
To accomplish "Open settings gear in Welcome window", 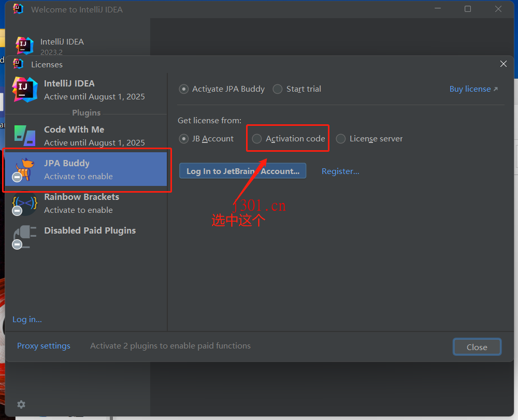I will point(21,404).
